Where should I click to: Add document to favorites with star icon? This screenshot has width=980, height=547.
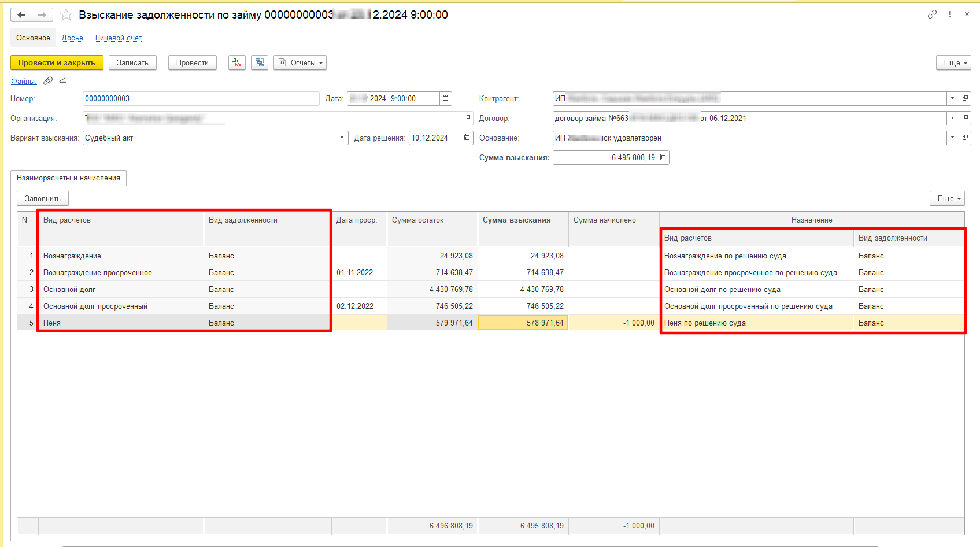66,15
